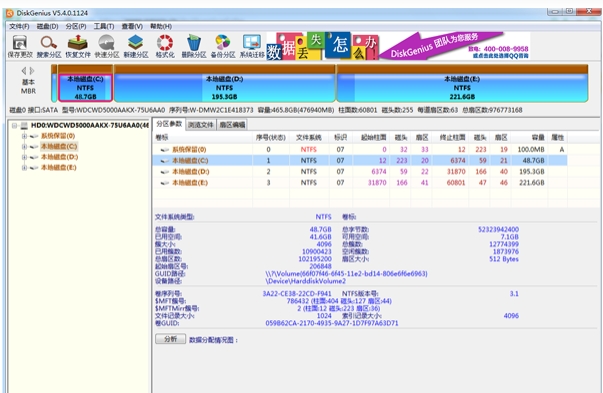Select Local Disk (D:) row in partition table
The width and height of the screenshot is (603, 393).
(x=360, y=172)
